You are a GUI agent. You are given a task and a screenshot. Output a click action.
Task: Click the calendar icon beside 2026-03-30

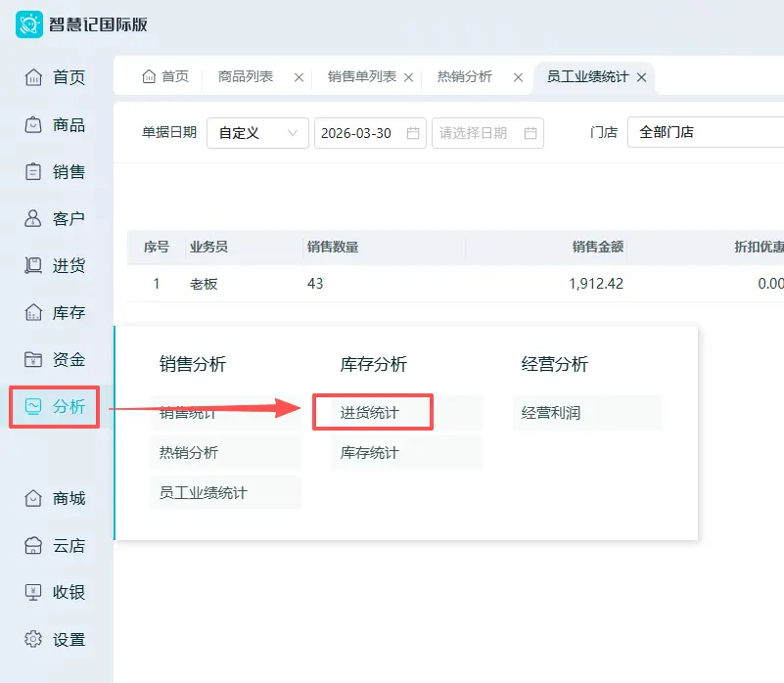coord(413,133)
